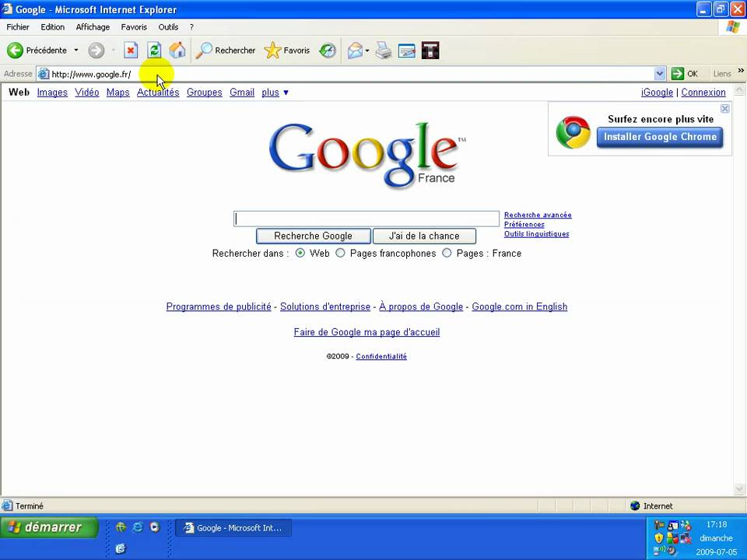Open the Edition menu

point(52,27)
